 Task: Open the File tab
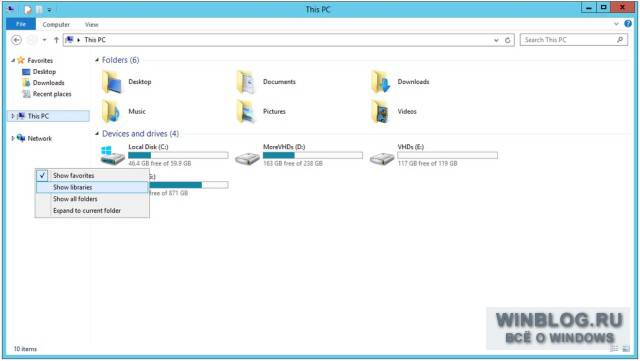[x=21, y=24]
